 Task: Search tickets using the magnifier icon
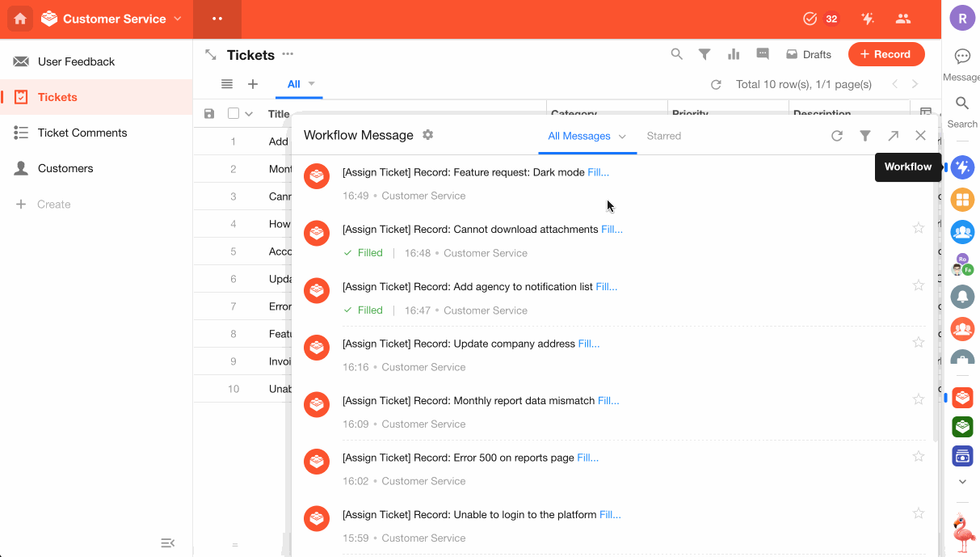pos(677,54)
